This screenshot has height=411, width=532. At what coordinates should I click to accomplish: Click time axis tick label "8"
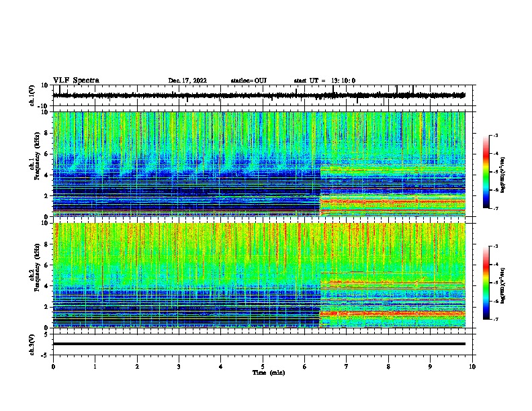[x=388, y=367]
